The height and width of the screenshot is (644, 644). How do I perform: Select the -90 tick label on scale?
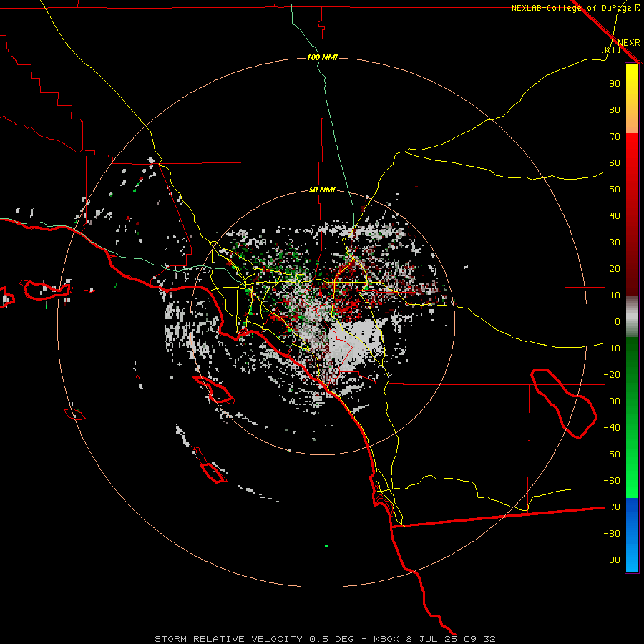(x=612, y=560)
